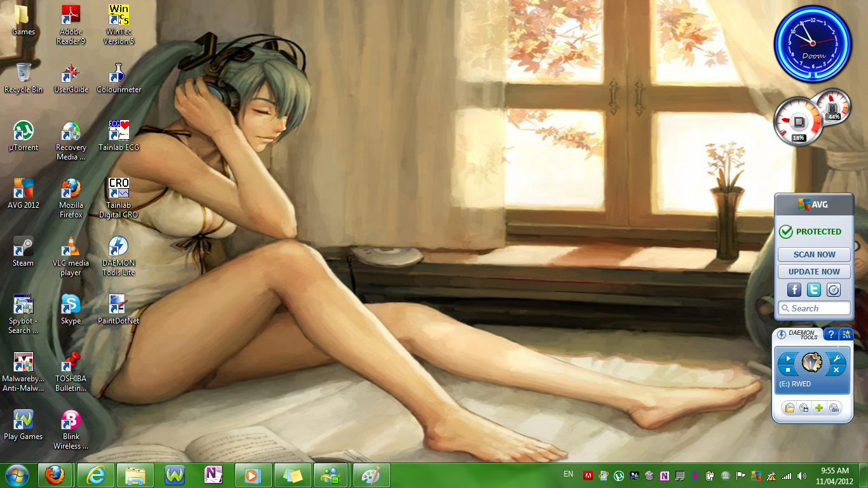
Task: Select the Tainlab Digital CRO icon
Action: [x=119, y=198]
